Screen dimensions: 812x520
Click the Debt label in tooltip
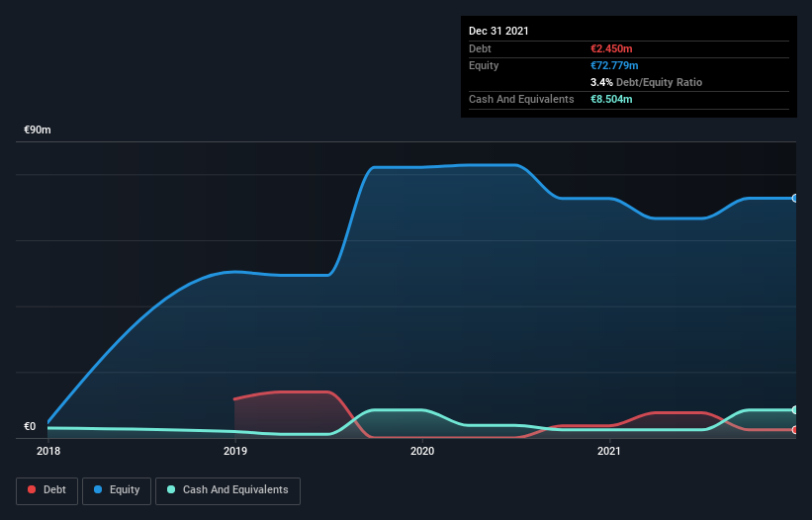480,48
